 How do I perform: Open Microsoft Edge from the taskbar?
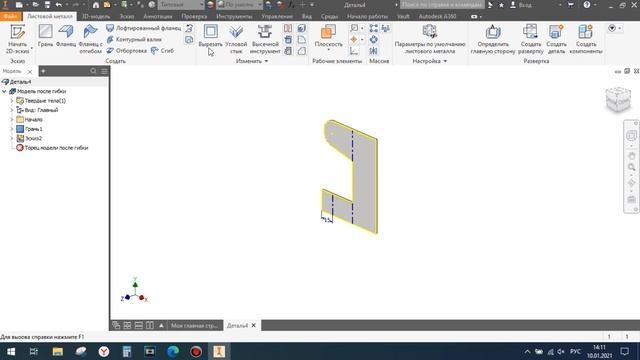point(173,351)
